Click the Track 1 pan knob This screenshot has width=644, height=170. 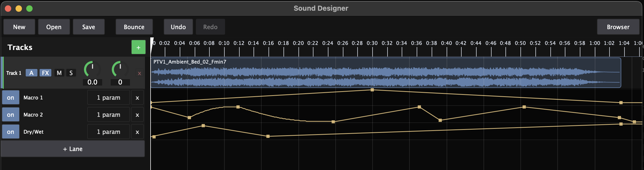[x=120, y=69]
